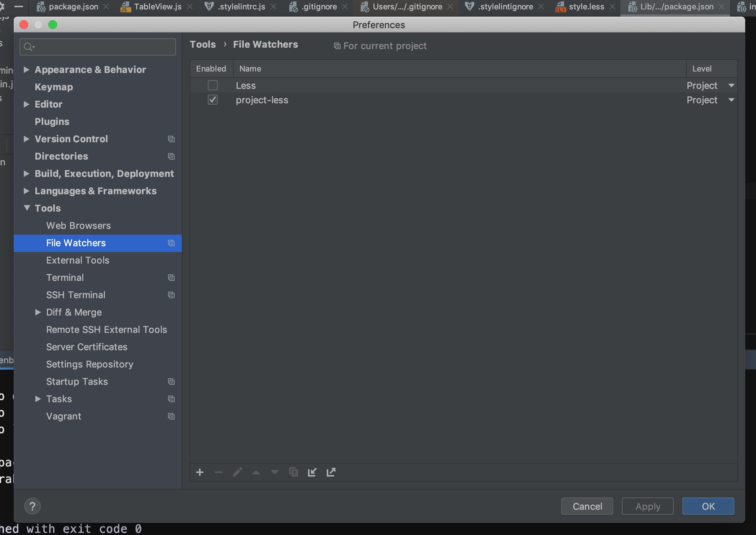Open Level dropdown for Less watcher

(x=731, y=86)
